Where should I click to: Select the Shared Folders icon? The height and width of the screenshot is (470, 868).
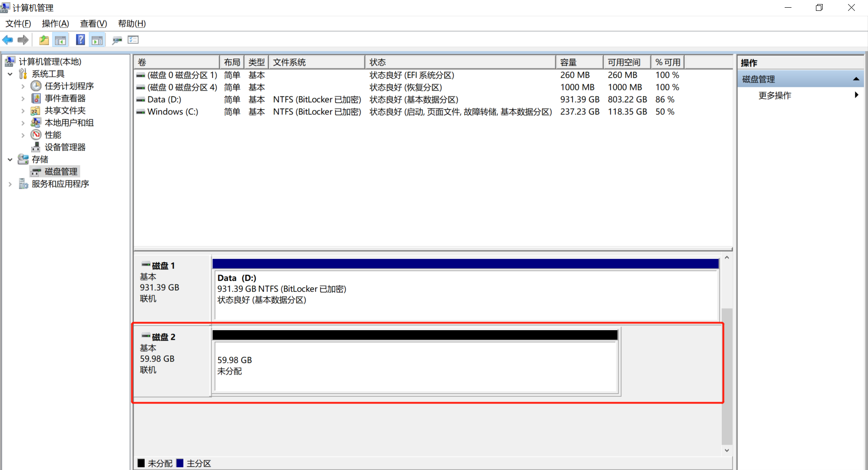coord(36,110)
